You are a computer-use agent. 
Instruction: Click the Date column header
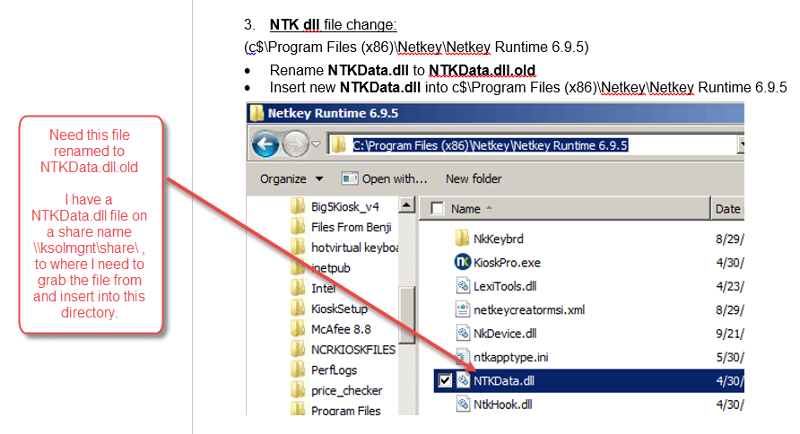pyautogui.click(x=728, y=209)
